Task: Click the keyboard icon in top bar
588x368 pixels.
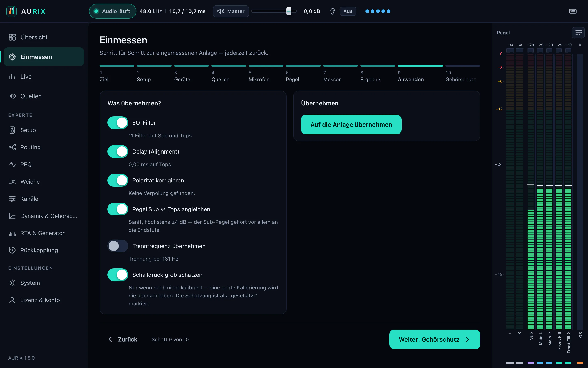Action: click(573, 11)
